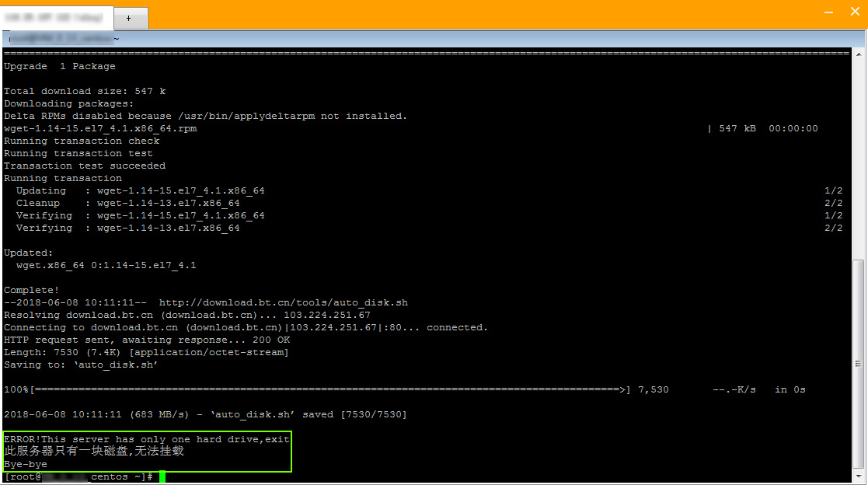Click the 100% download progress bar line
The height and width of the screenshot is (485, 868).
(x=405, y=389)
